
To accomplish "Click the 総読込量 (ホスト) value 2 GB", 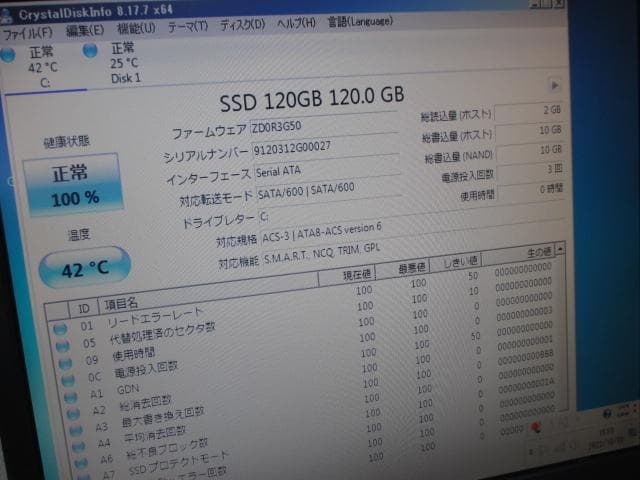I will pyautogui.click(x=529, y=111).
